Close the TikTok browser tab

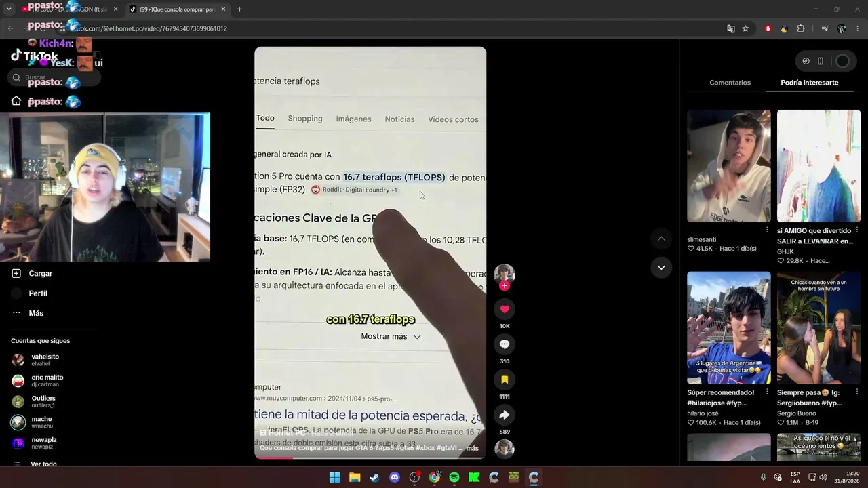point(223,9)
